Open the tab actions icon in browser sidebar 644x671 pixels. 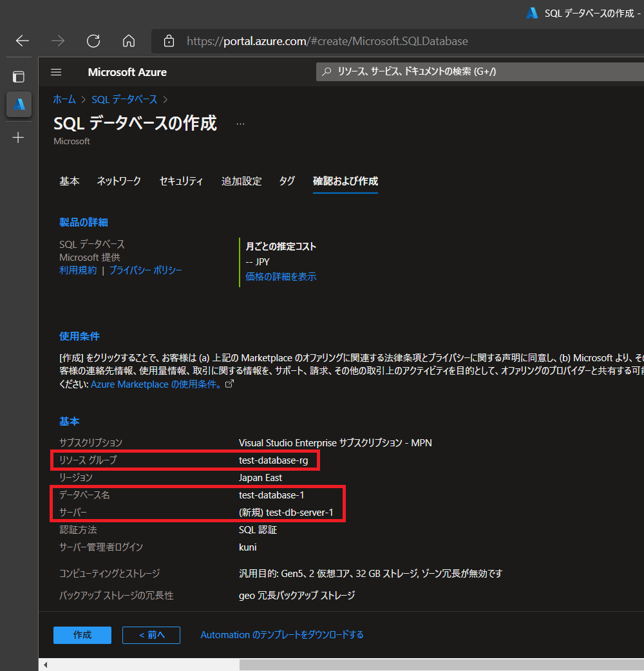coord(19,77)
